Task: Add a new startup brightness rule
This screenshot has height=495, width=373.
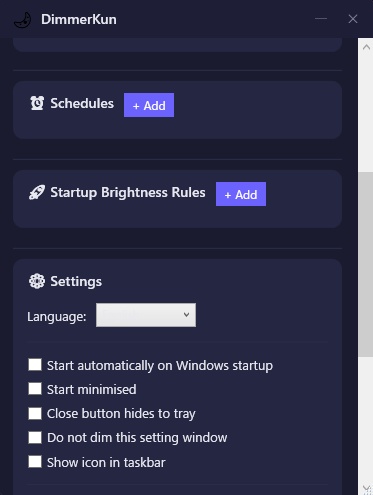Action: 241,194
